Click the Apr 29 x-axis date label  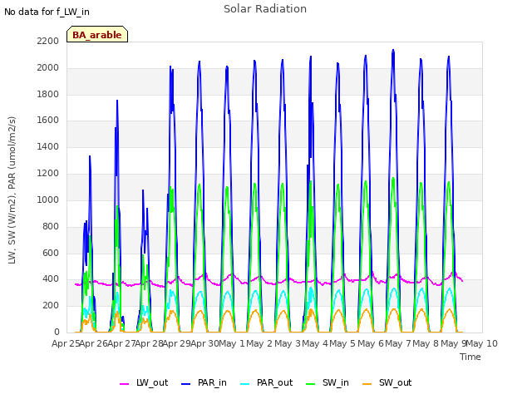[x=177, y=343]
